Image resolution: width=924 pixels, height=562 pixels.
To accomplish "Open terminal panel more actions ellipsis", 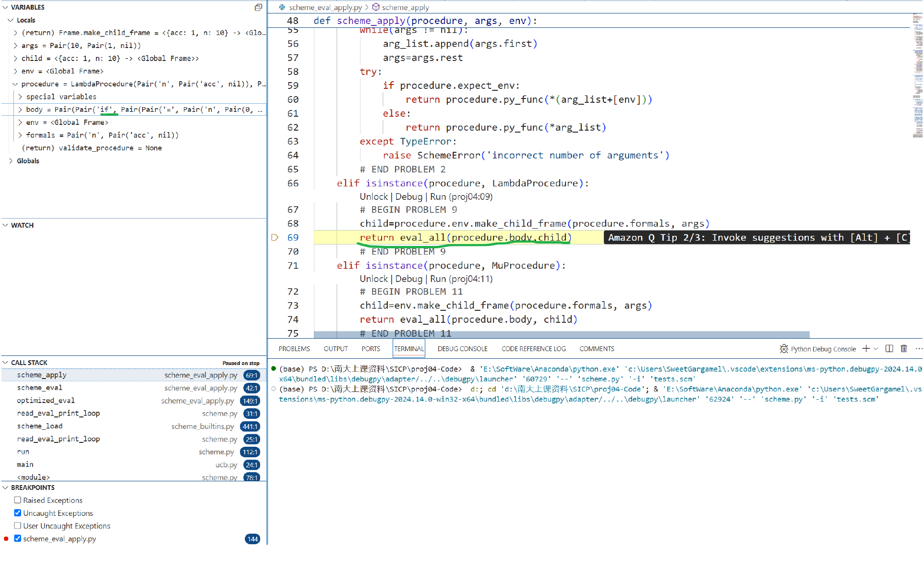I will point(918,349).
